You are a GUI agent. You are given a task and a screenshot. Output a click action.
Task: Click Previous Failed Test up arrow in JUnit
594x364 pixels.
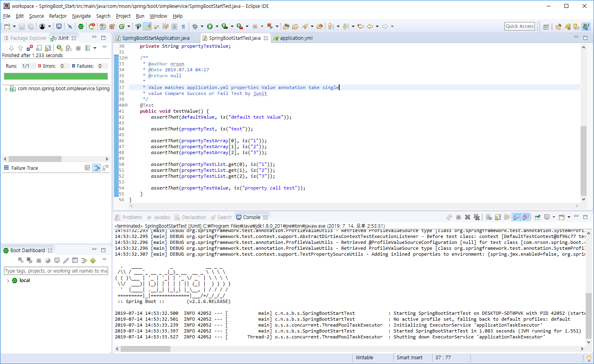[x=21, y=48]
